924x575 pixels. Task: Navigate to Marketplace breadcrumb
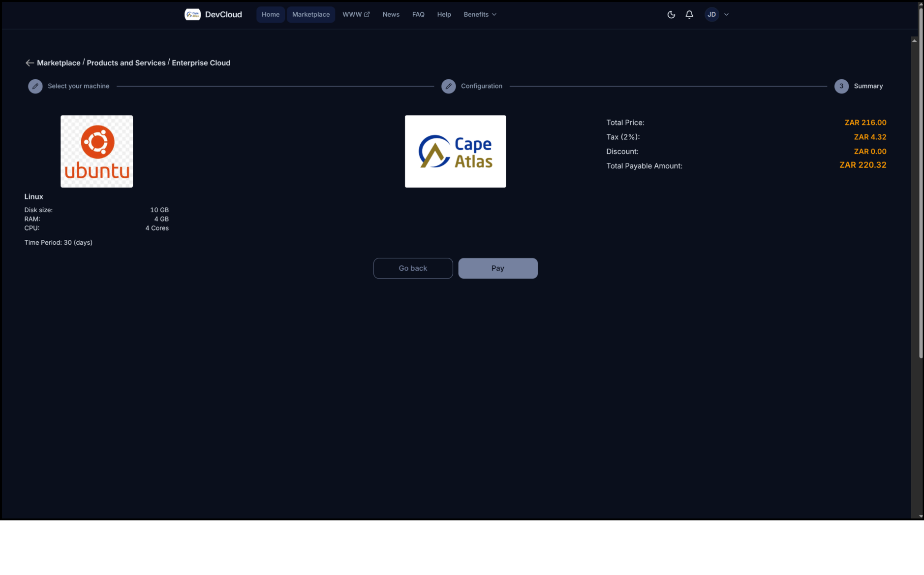(59, 63)
